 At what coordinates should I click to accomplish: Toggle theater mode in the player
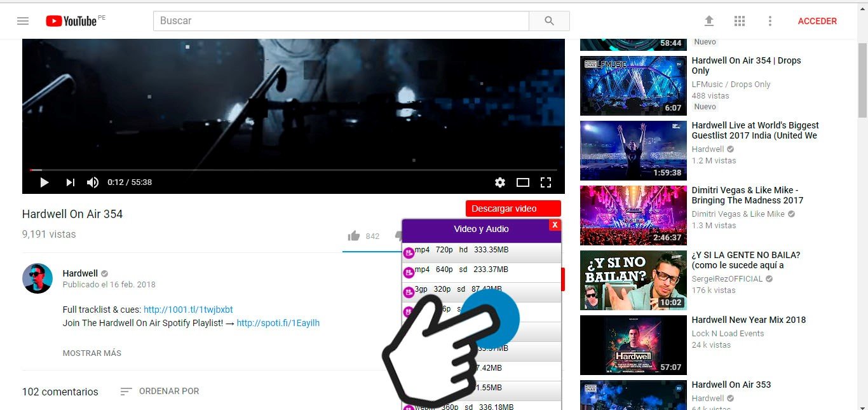(x=523, y=182)
